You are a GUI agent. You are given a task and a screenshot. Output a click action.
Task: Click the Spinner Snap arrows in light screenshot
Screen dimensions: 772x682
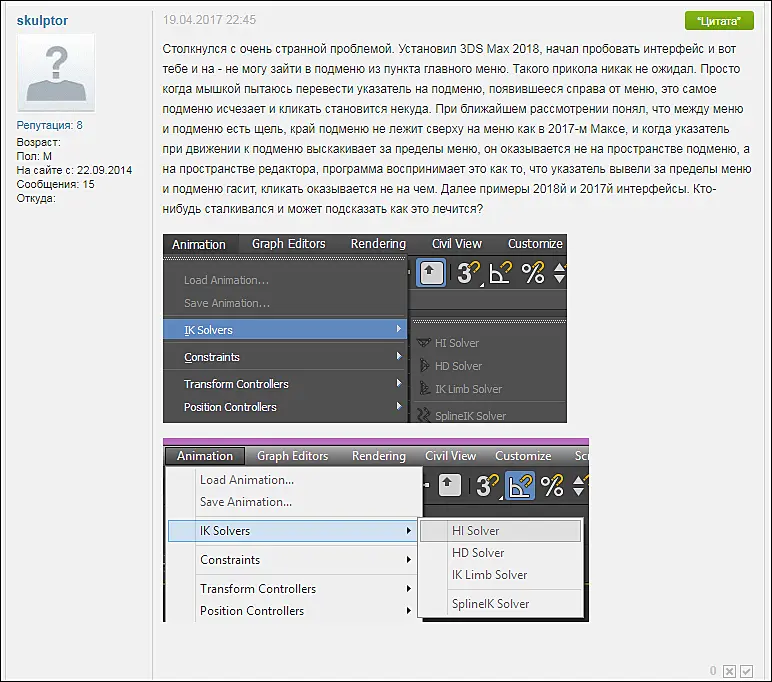point(579,486)
